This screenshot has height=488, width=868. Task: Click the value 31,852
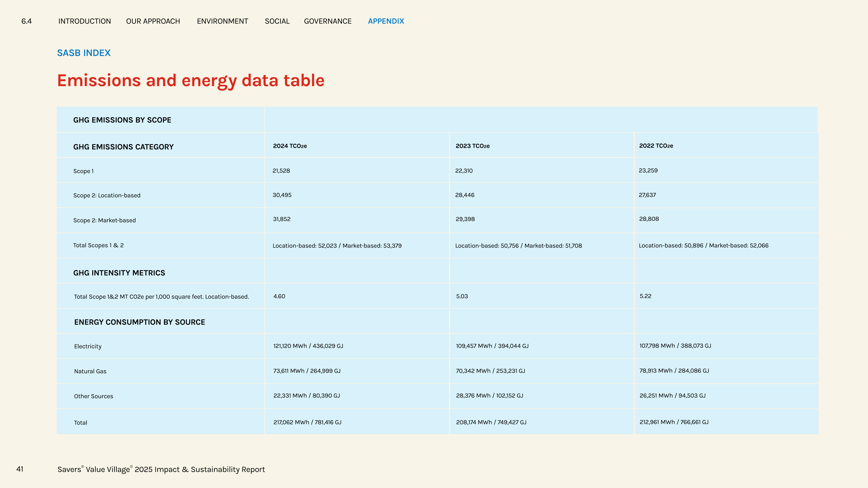[282, 219]
